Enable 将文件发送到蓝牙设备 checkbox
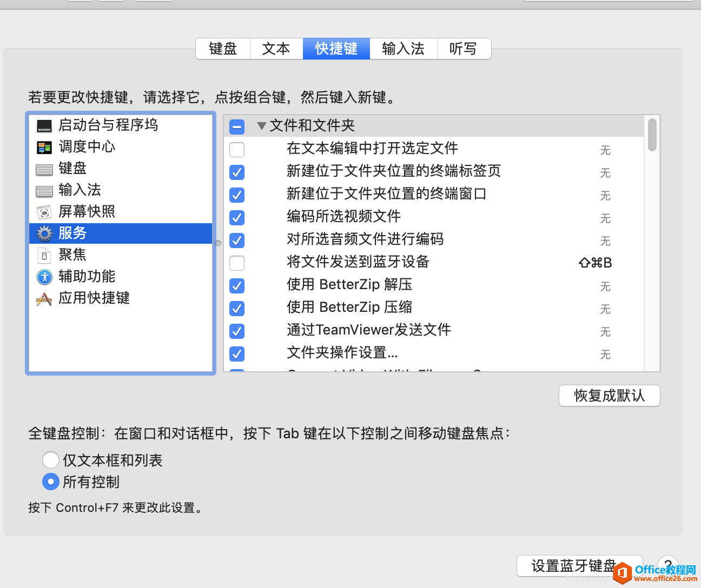Image resolution: width=701 pixels, height=588 pixels. click(237, 263)
